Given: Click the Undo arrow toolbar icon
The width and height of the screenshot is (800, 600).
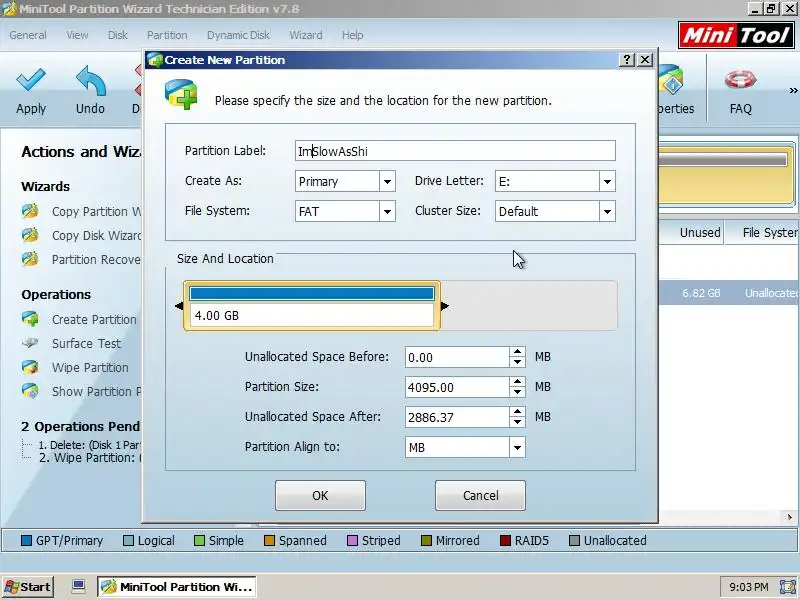Looking at the screenshot, I should tap(90, 81).
